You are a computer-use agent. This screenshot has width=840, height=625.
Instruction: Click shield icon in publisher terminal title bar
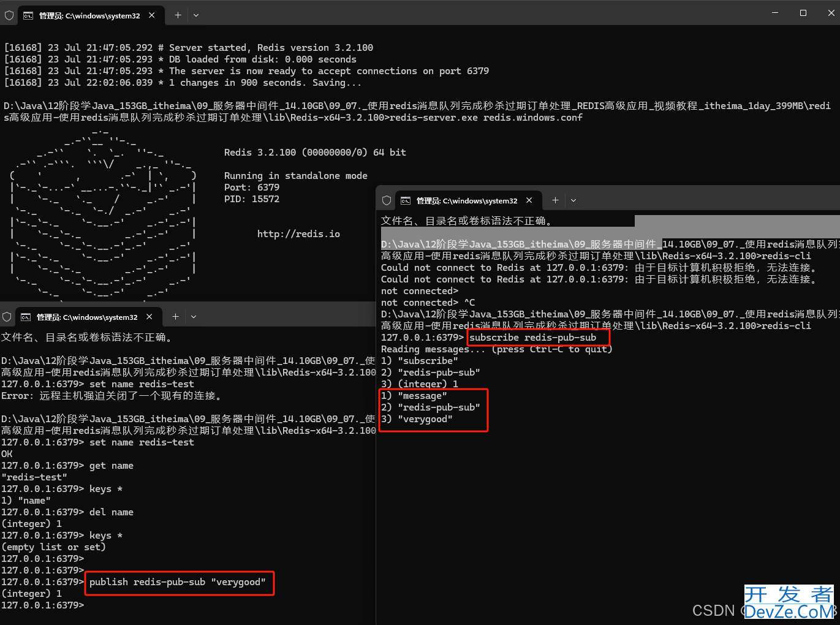(x=7, y=317)
